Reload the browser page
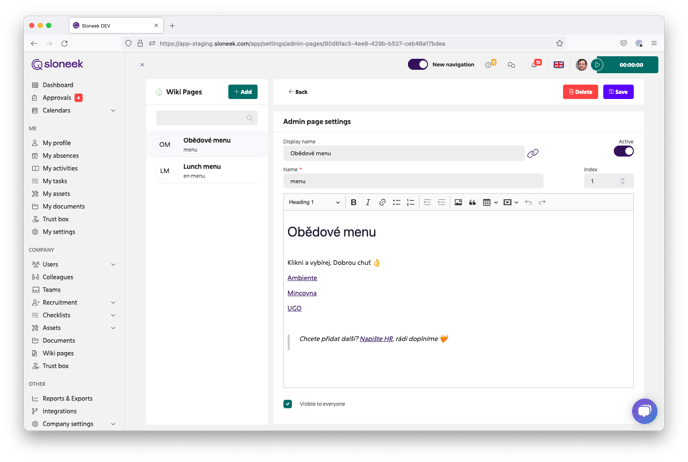Image resolution: width=688 pixels, height=462 pixels. pyautogui.click(x=64, y=43)
